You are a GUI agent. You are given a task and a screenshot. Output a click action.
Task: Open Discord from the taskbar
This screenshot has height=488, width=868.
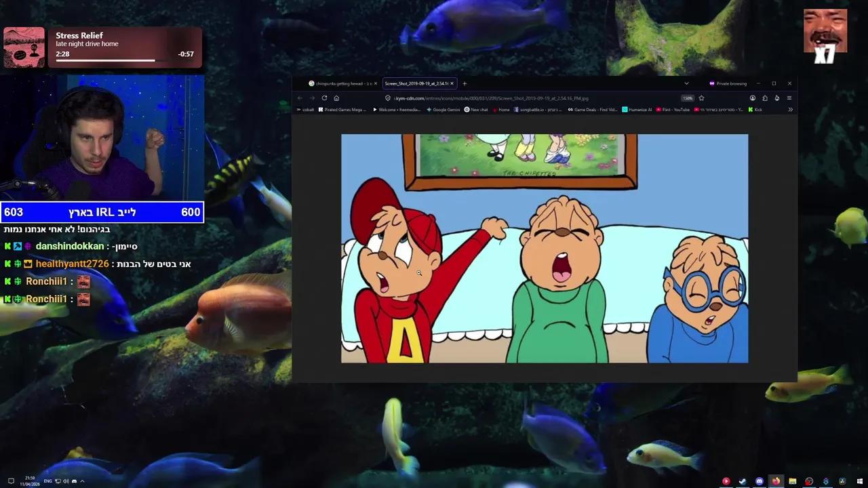(759, 481)
